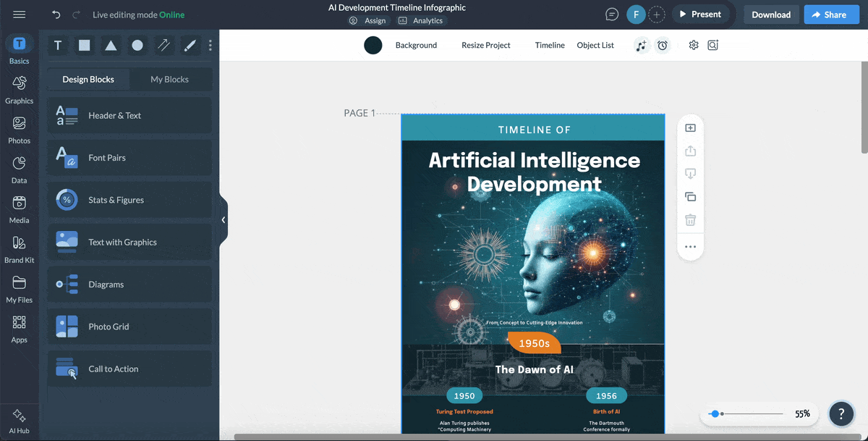Screen dimensions: 868x441
Task: Collapse the design blocks sidebar
Action: [x=223, y=219]
